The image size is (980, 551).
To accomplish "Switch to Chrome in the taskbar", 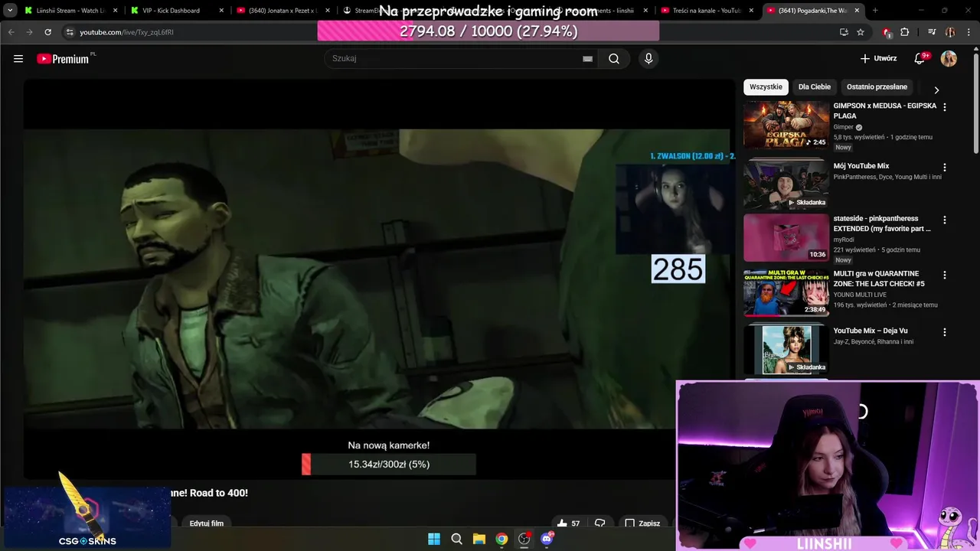I will point(501,539).
